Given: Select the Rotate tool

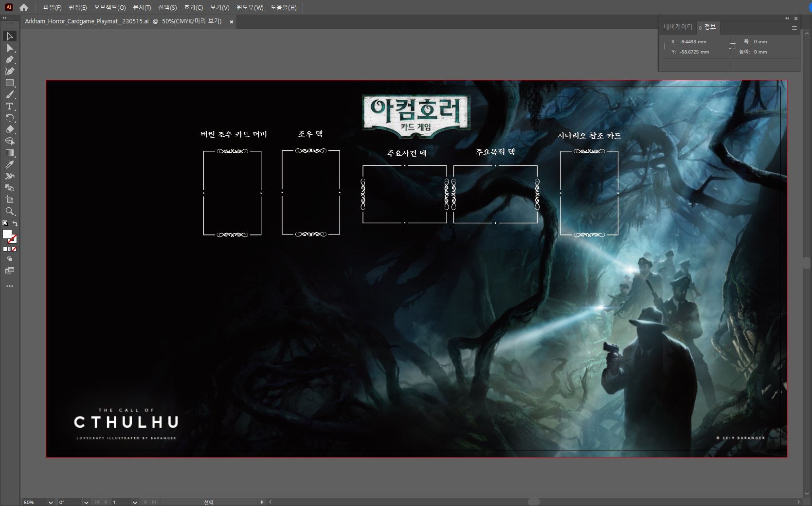Looking at the screenshot, I should (x=10, y=118).
